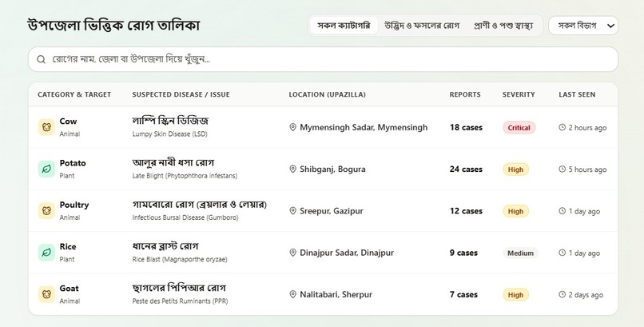Click the ধানের ব্লাস্ট রোগ disease name
The image size is (644, 327).
click(x=165, y=246)
